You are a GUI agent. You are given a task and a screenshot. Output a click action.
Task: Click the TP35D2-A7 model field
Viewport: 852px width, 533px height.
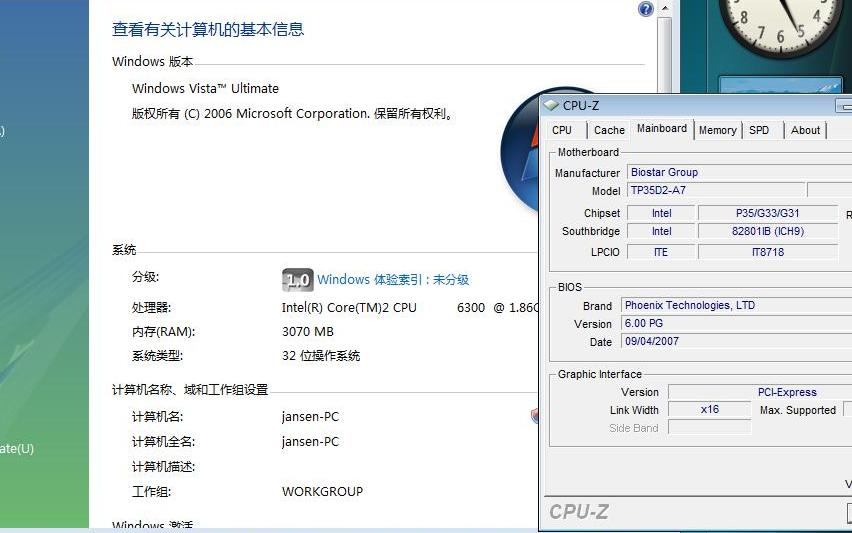tap(715, 190)
